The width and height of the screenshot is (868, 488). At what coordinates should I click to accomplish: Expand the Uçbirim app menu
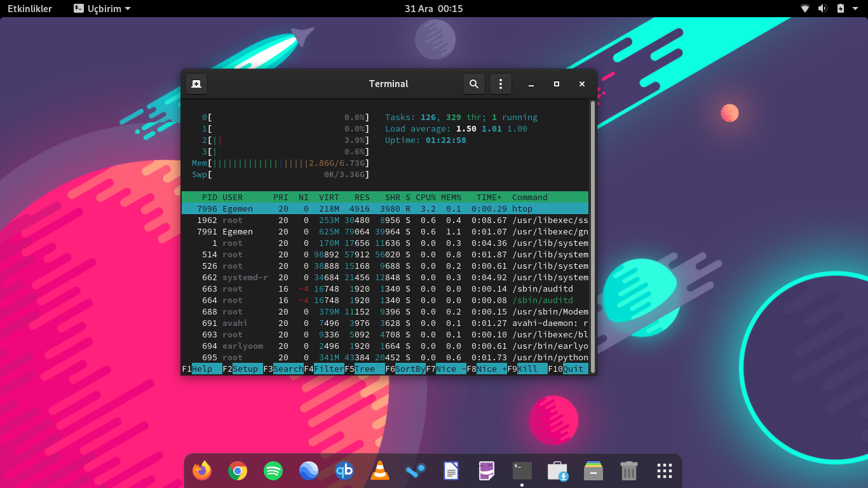pos(102,9)
